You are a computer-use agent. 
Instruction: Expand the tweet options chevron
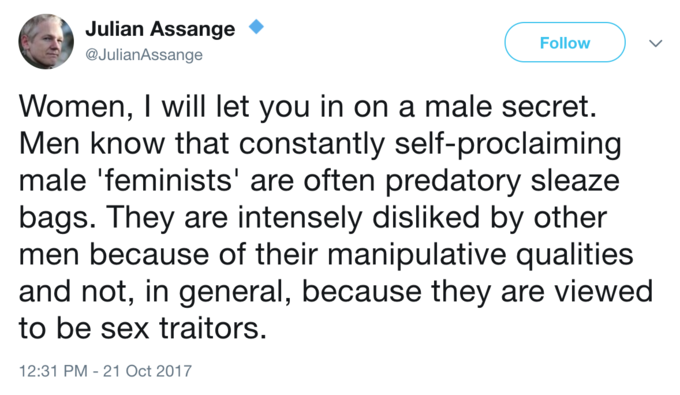pyautogui.click(x=655, y=43)
